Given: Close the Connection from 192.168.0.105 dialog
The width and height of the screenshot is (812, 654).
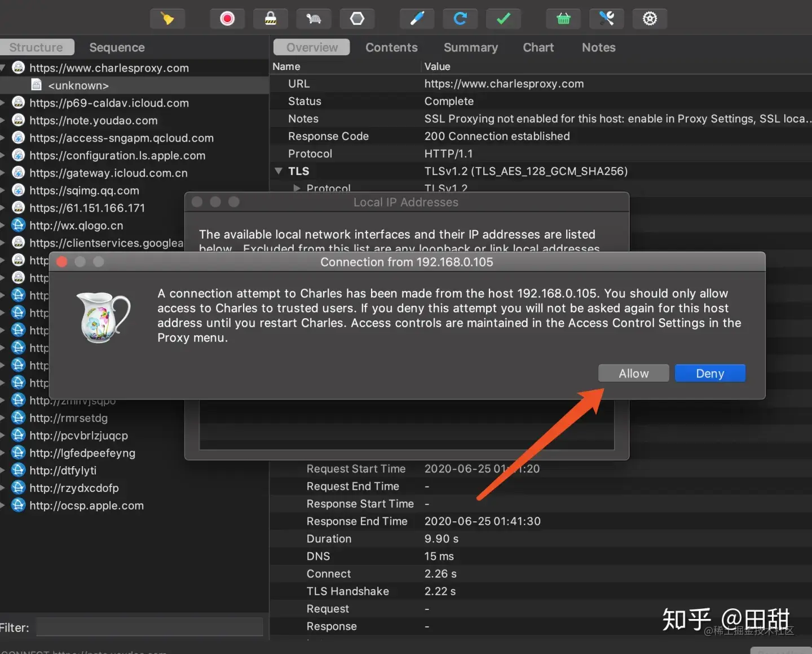Looking at the screenshot, I should click(x=62, y=262).
